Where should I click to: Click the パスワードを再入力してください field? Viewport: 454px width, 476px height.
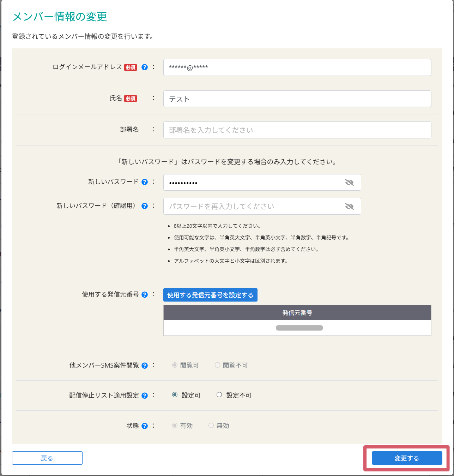[254, 206]
